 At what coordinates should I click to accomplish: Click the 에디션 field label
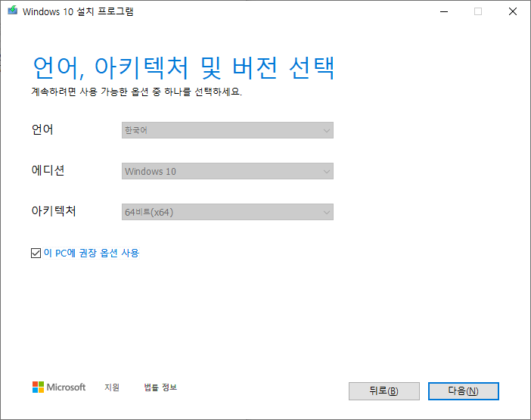(48, 170)
